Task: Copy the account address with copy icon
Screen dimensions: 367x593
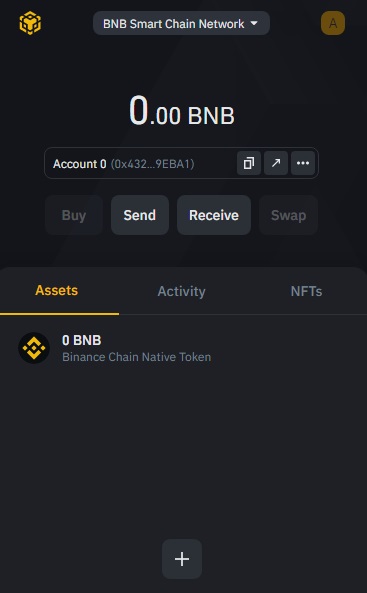Action: [x=249, y=163]
